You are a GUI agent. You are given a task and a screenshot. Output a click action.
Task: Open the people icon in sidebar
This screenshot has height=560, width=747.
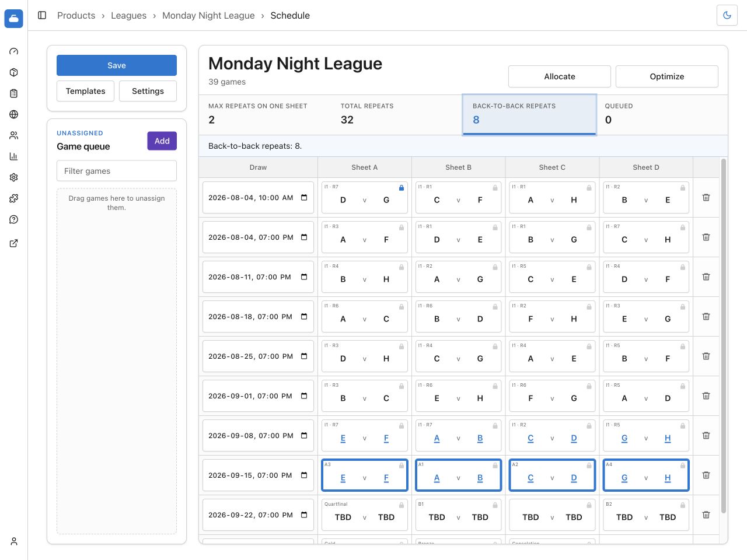tap(14, 135)
